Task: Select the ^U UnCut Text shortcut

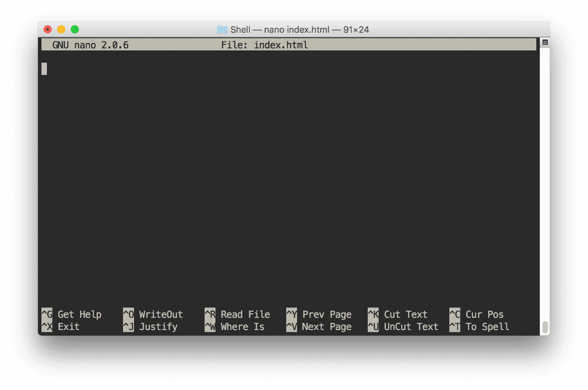Action: (x=403, y=327)
